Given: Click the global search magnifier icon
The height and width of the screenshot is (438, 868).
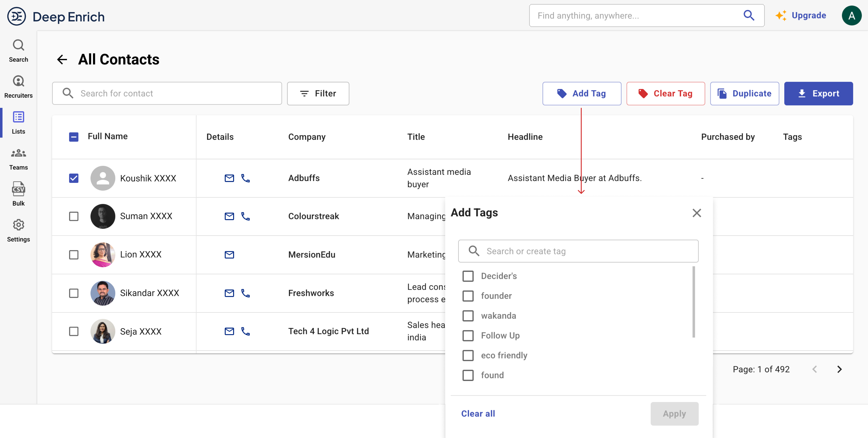Looking at the screenshot, I should [749, 15].
